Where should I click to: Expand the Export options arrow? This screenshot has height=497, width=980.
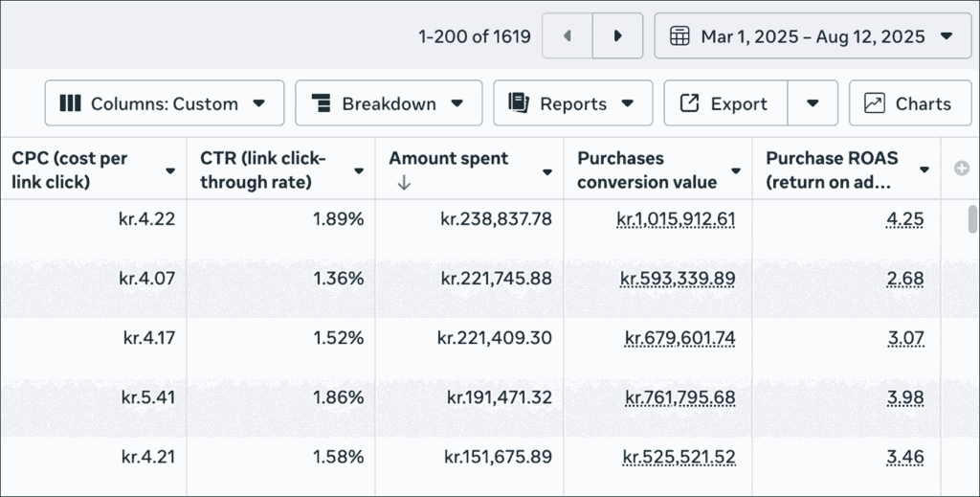click(813, 103)
